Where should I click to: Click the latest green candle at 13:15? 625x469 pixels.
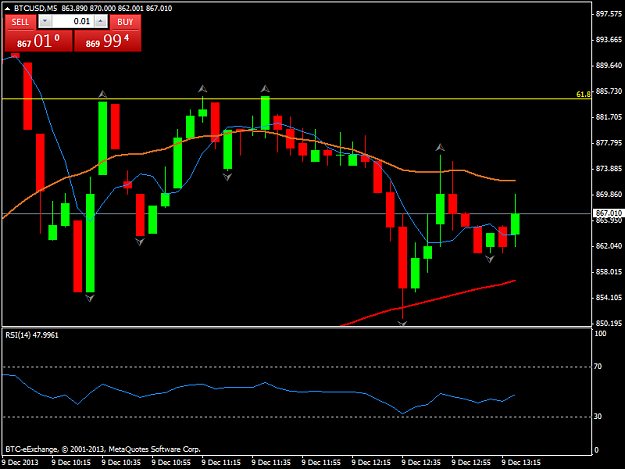(515, 224)
